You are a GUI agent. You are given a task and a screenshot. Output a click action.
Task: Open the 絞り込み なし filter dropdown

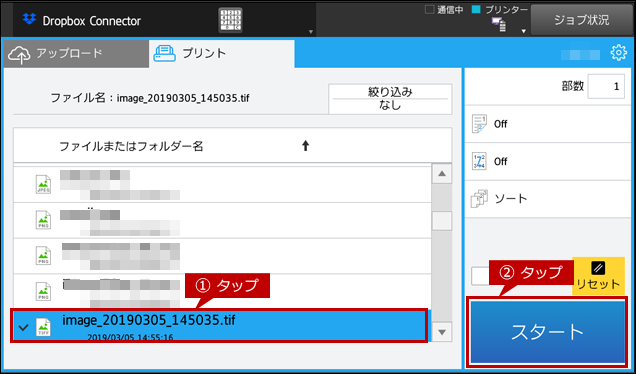coord(390,99)
